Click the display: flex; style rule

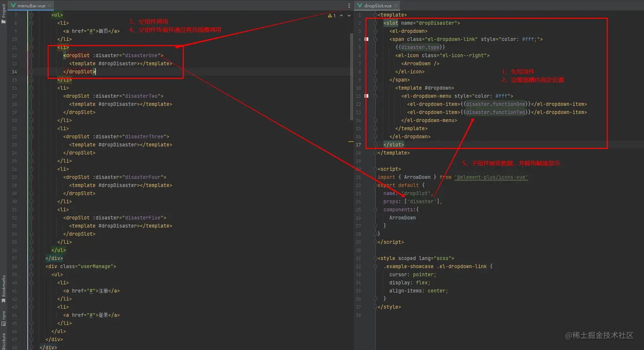coord(410,283)
